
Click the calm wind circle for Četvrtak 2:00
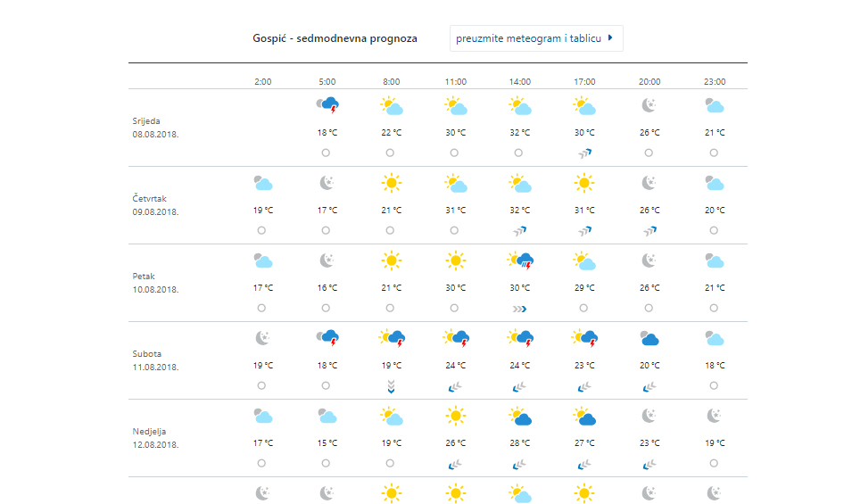pos(261,231)
